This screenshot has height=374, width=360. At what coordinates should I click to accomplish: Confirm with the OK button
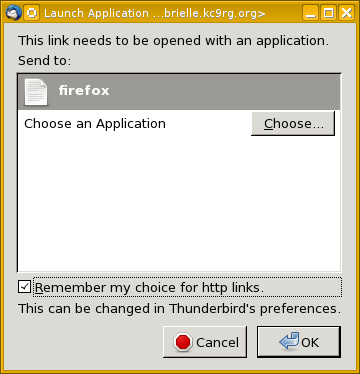(x=299, y=342)
